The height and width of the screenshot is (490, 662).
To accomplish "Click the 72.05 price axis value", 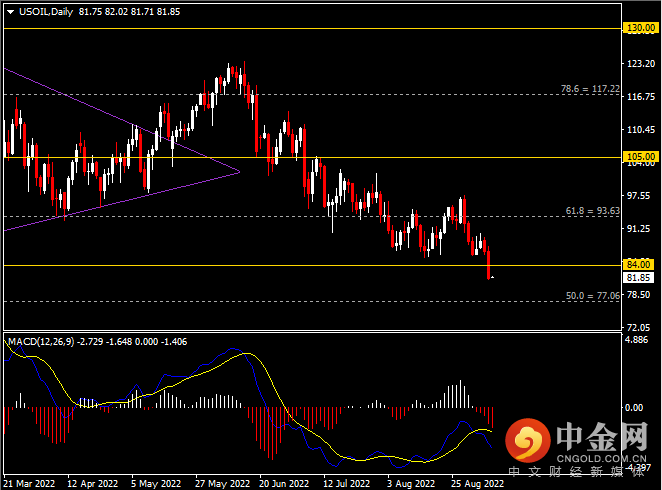I will point(638,328).
